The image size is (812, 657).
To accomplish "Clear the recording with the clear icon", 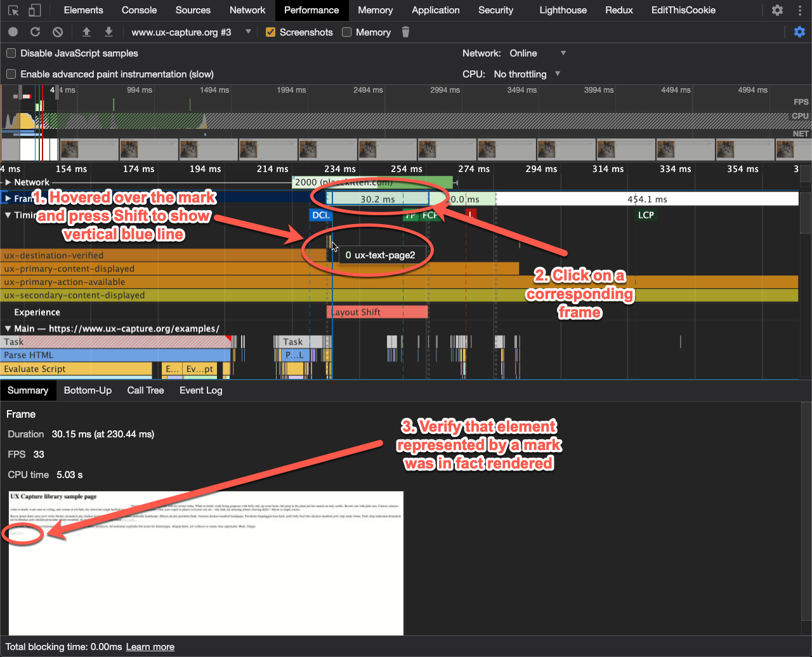I will click(58, 32).
